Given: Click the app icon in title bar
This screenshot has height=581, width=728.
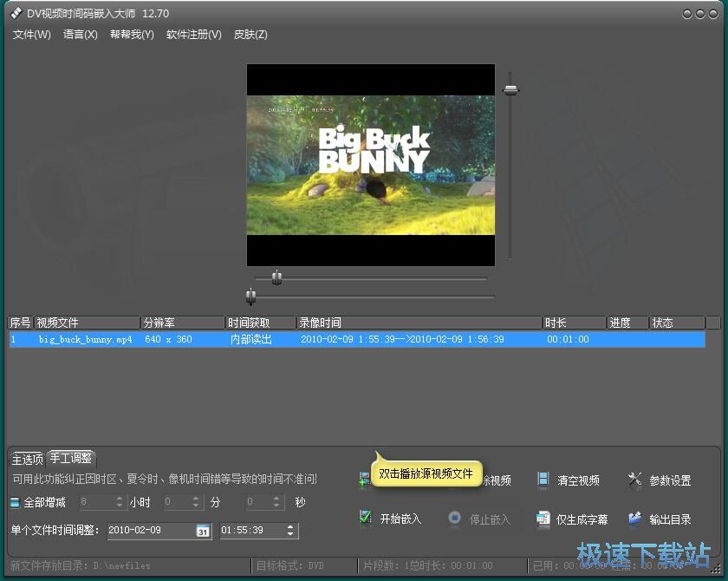Looking at the screenshot, I should (x=15, y=13).
